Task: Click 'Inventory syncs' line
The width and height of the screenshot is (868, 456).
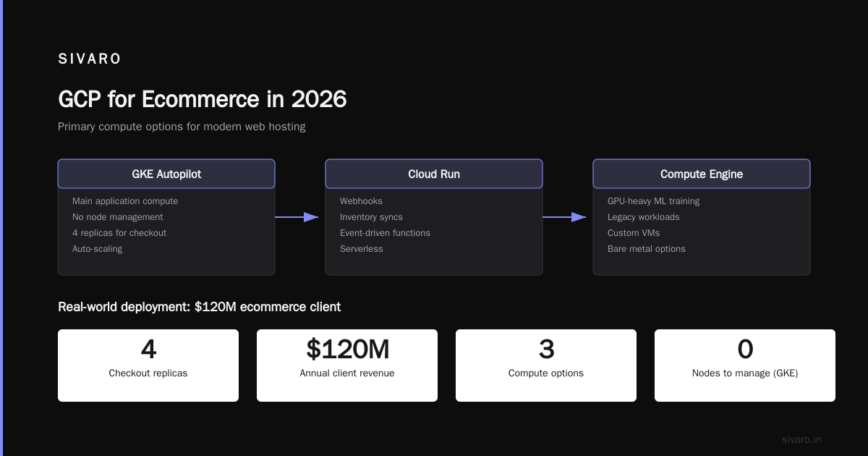Action: 371,217
